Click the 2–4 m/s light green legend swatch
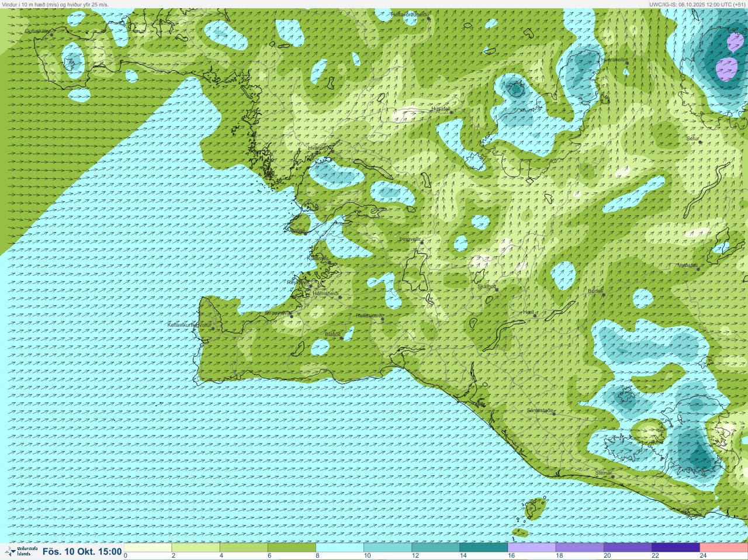748x560 pixels. (x=196, y=548)
